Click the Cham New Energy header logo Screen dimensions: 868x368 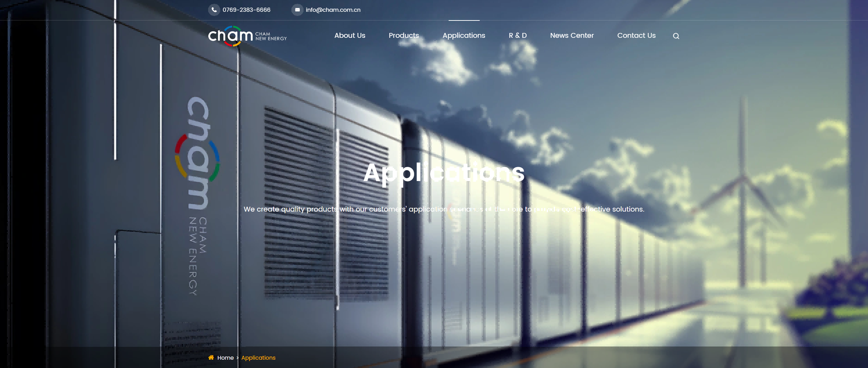click(247, 36)
